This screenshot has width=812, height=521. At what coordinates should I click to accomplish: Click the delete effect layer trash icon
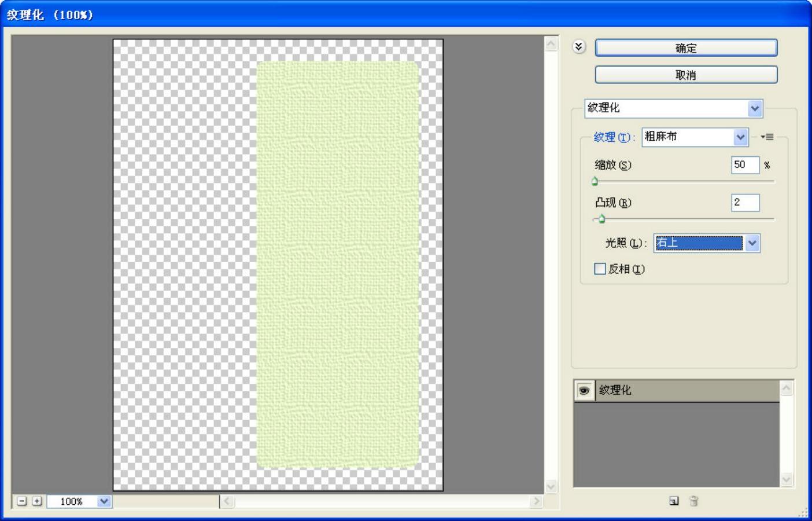(694, 501)
